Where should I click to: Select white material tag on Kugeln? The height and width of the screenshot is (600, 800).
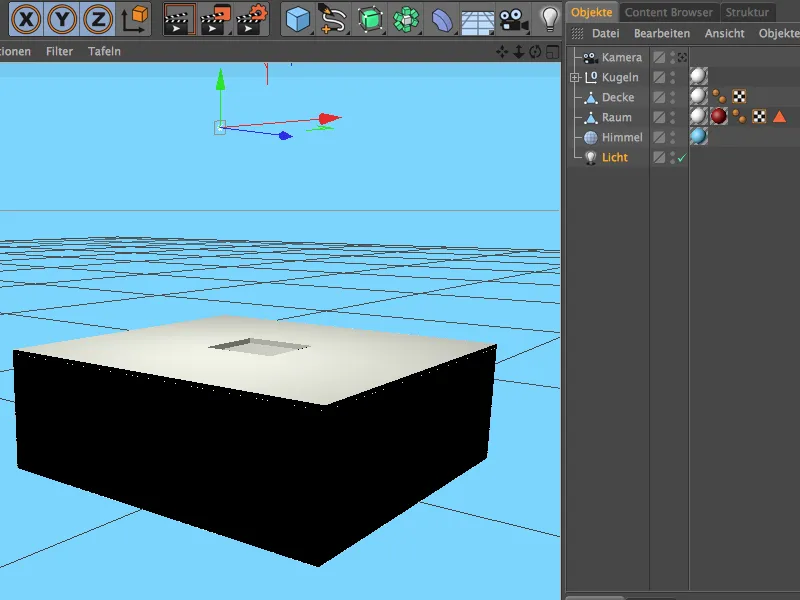point(698,77)
